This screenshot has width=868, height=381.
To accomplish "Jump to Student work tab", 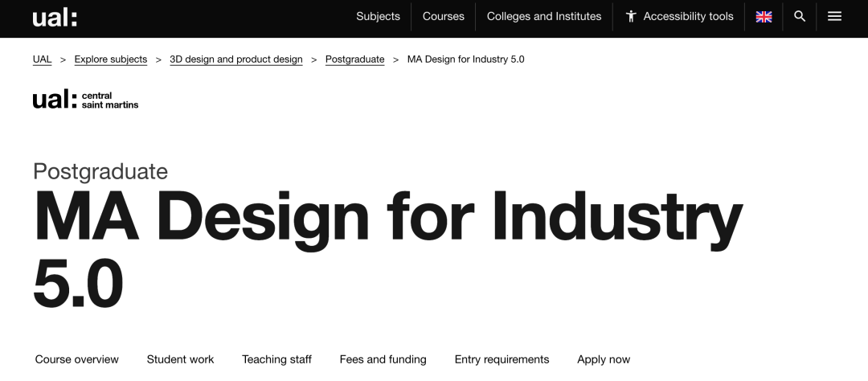I will coord(180,359).
